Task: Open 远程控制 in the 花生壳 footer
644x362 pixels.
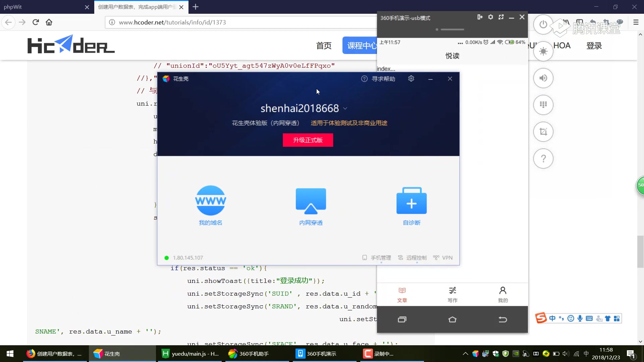Action: pos(412,258)
